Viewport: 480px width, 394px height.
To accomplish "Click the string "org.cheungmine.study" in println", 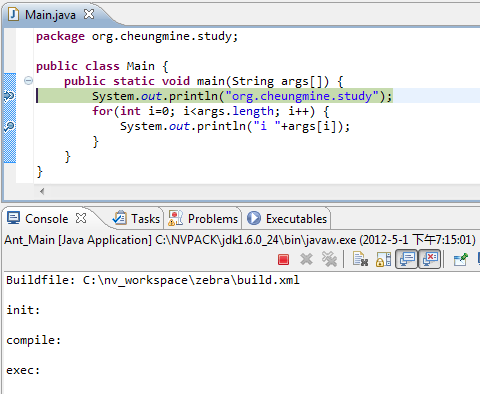I will click(x=302, y=96).
